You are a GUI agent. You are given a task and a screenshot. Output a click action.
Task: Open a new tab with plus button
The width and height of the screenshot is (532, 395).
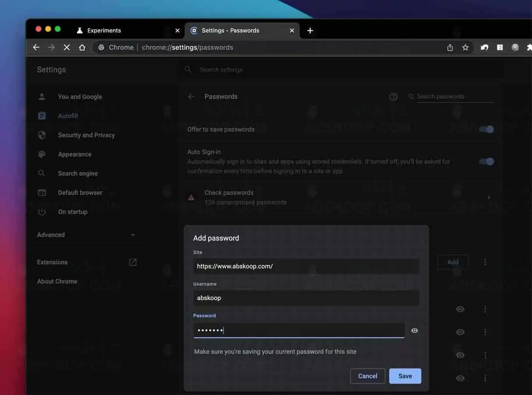(310, 31)
